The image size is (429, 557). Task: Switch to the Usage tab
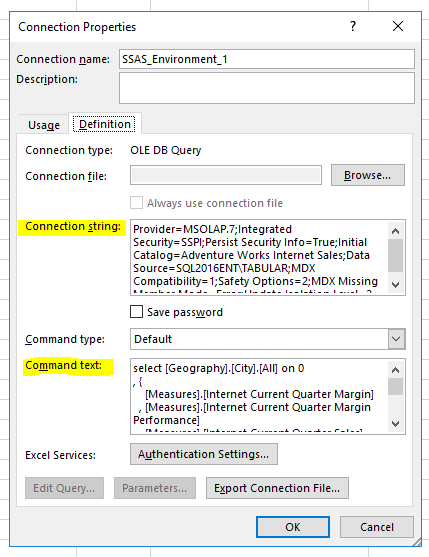(44, 125)
